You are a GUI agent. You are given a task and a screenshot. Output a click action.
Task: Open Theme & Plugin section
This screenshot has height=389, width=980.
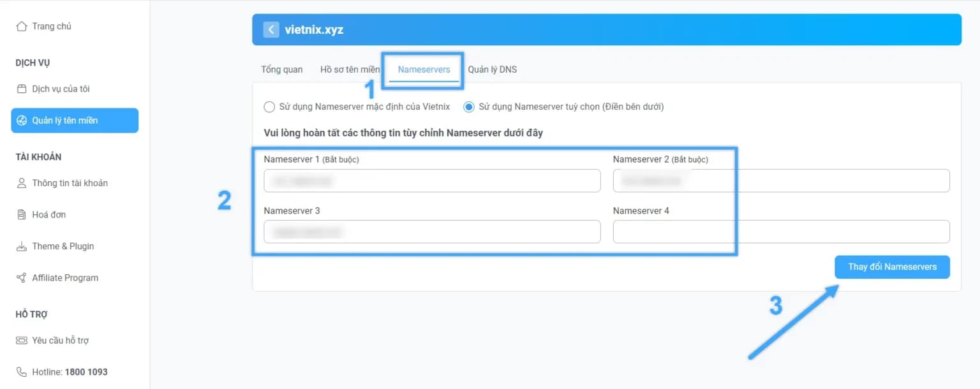[63, 246]
